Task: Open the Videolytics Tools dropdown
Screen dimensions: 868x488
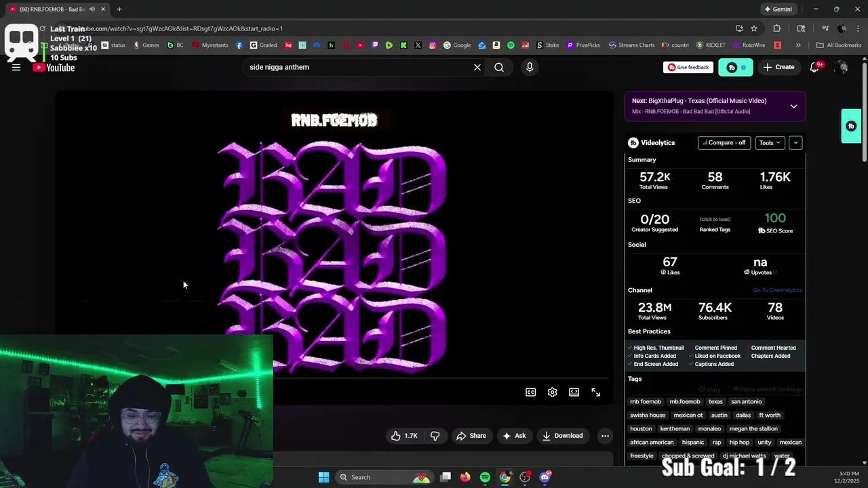Action: coord(770,142)
